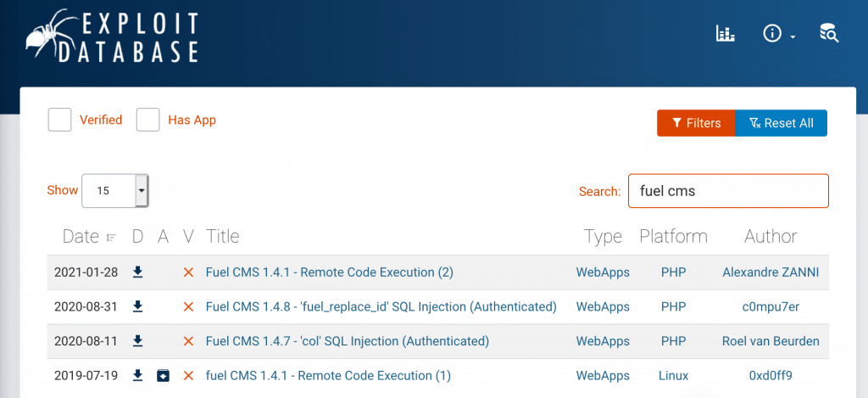Expand the Show entries count dropdown
This screenshot has height=398, width=868.
pyautogui.click(x=115, y=191)
